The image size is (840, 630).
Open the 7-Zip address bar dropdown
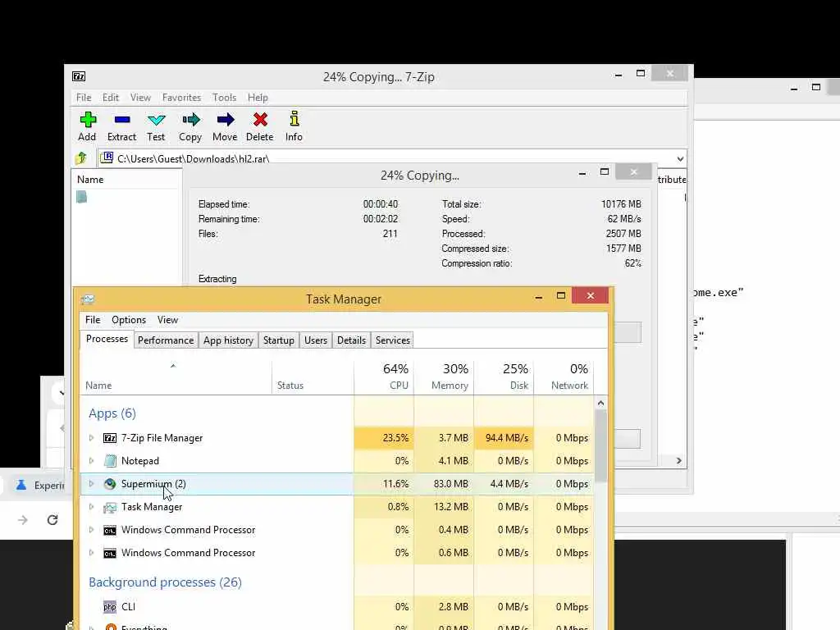680,158
